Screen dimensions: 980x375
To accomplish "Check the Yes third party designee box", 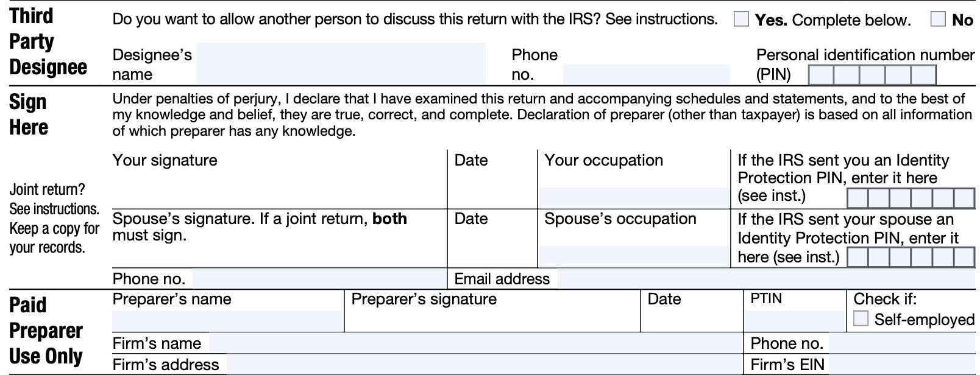I will pyautogui.click(x=740, y=19).
